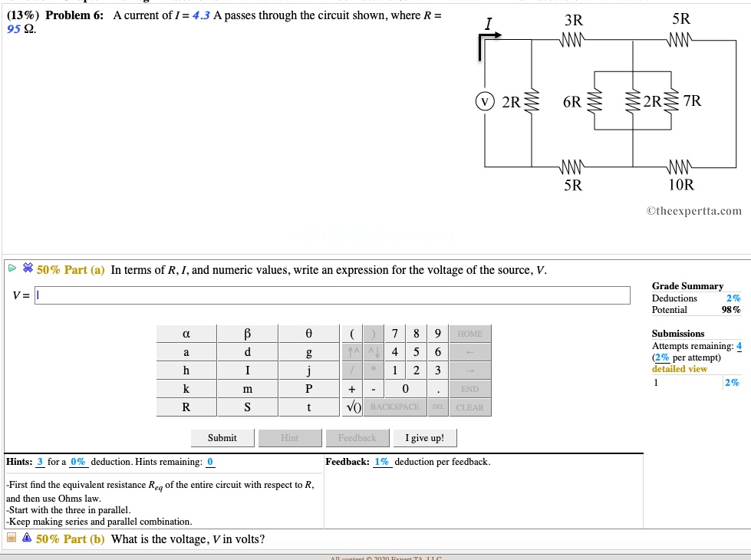Click the superscript up-arrows key

353,352
